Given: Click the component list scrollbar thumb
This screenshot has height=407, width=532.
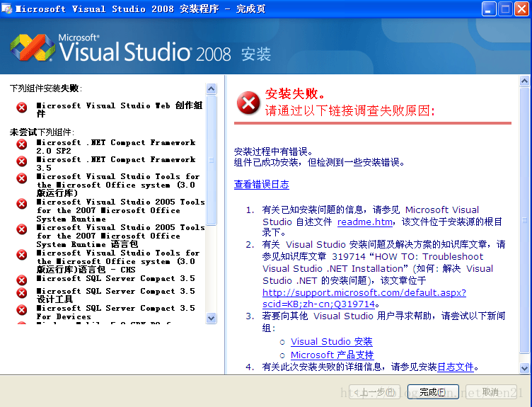Looking at the screenshot, I should click(211, 160).
